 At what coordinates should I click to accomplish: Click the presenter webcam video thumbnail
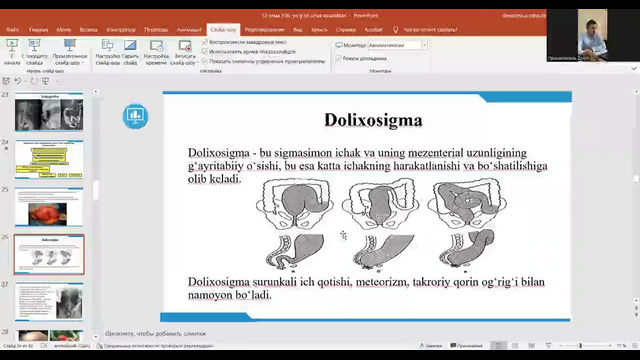pyautogui.click(x=593, y=35)
